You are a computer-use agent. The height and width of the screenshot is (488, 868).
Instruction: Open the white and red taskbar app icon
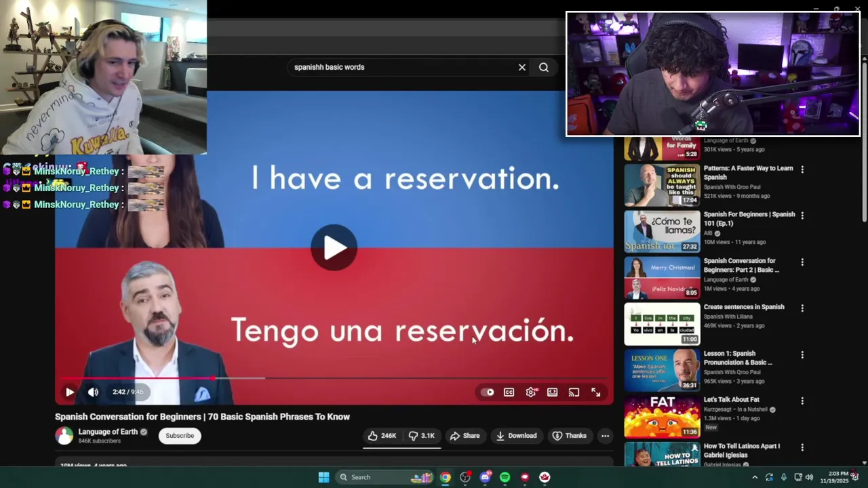coord(545,477)
